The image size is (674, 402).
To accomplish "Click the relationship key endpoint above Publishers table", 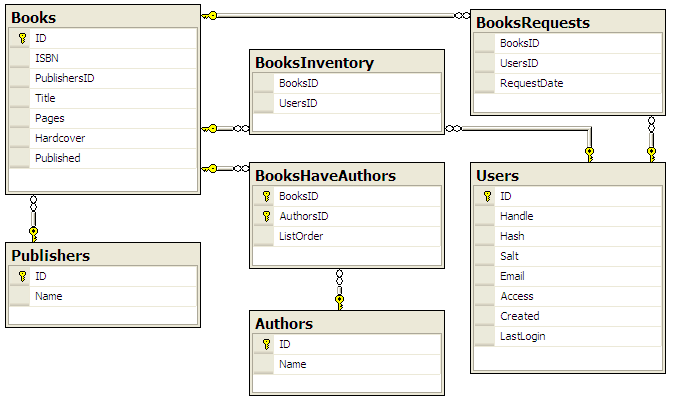I will pos(33,231).
